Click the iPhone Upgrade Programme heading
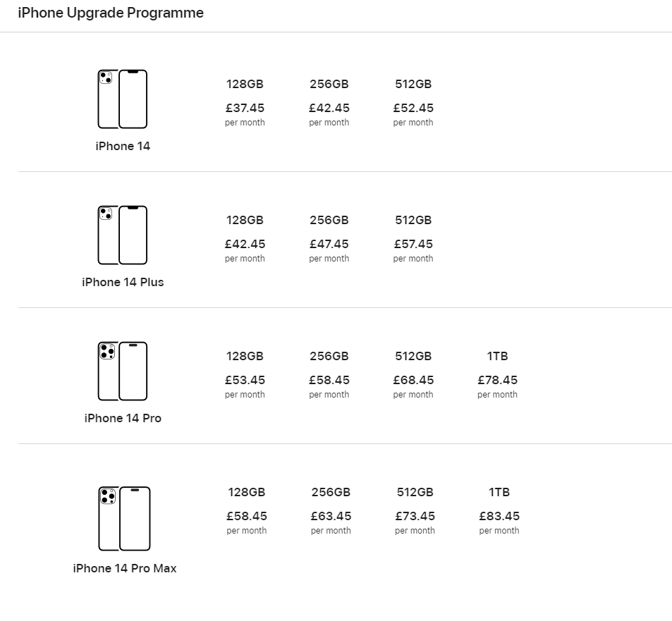 pos(111,13)
